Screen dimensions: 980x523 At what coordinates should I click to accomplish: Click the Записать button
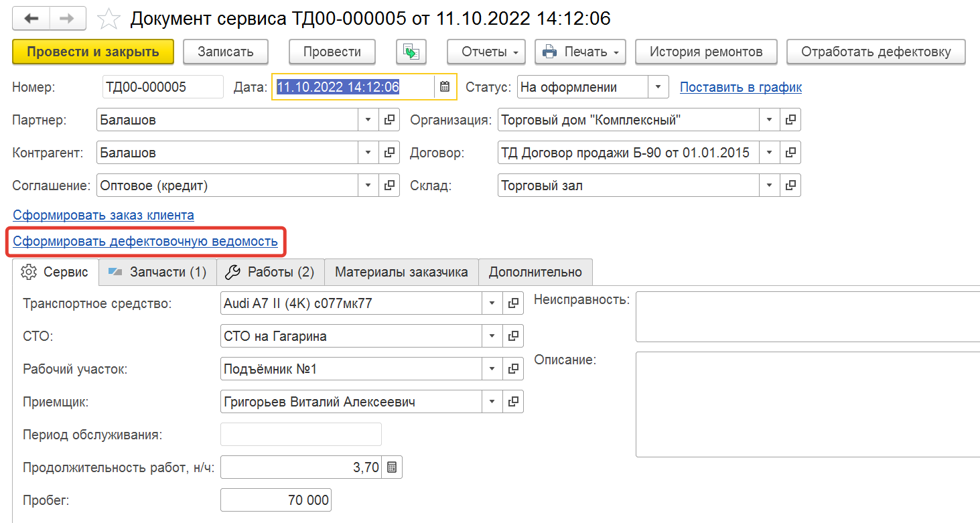[x=226, y=52]
